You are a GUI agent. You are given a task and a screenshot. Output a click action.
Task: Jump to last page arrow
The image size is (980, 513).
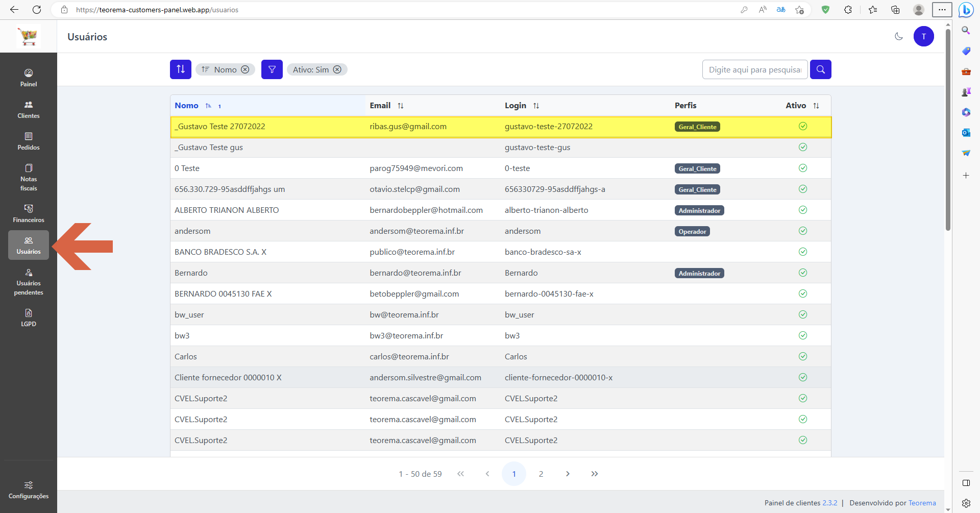(595, 474)
